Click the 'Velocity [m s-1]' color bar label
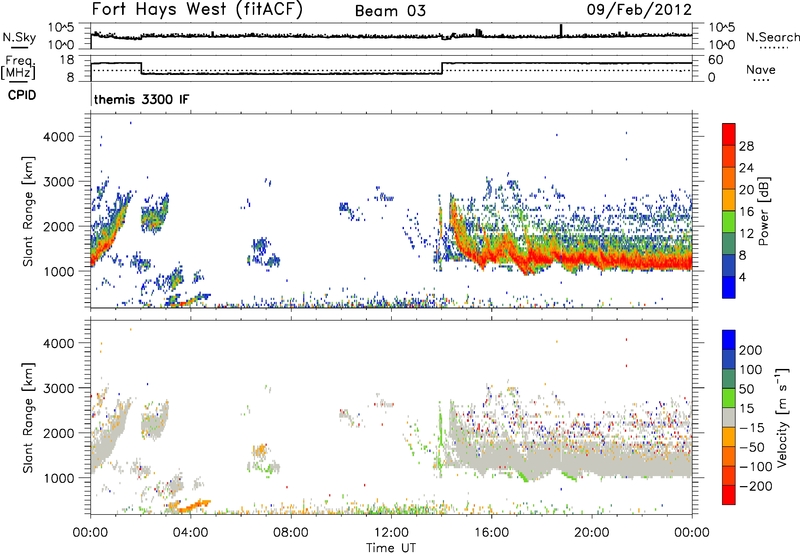 (781, 417)
